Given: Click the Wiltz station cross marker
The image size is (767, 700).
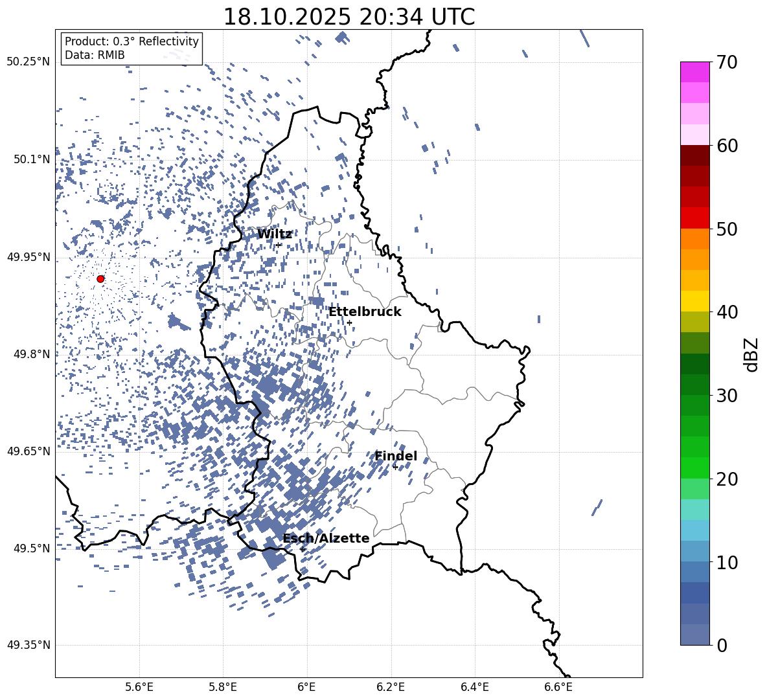Looking at the screenshot, I should coord(279,245).
